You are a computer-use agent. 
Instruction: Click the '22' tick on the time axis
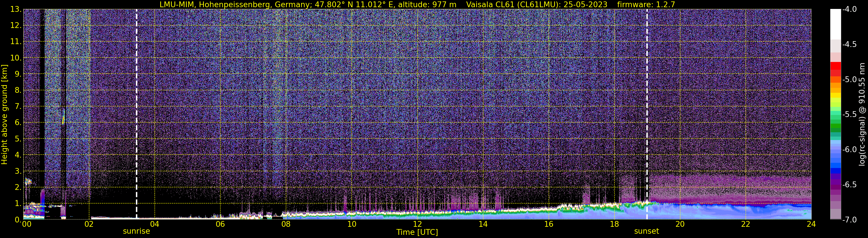(x=746, y=224)
